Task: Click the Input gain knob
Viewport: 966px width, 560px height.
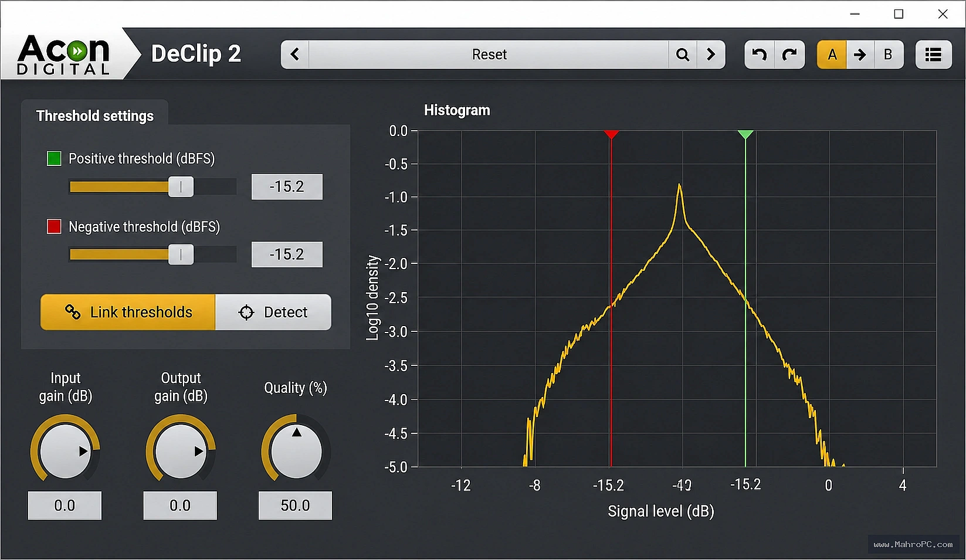Action: pyautogui.click(x=65, y=451)
